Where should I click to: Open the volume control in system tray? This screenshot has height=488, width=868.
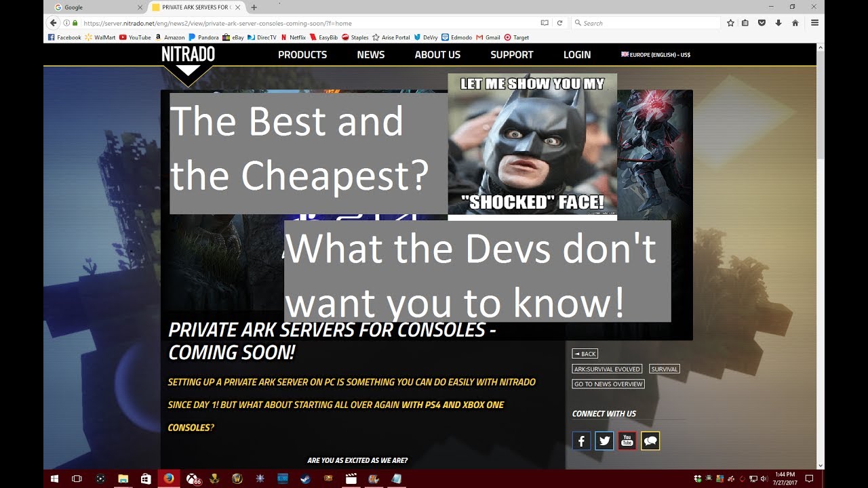[763, 479]
